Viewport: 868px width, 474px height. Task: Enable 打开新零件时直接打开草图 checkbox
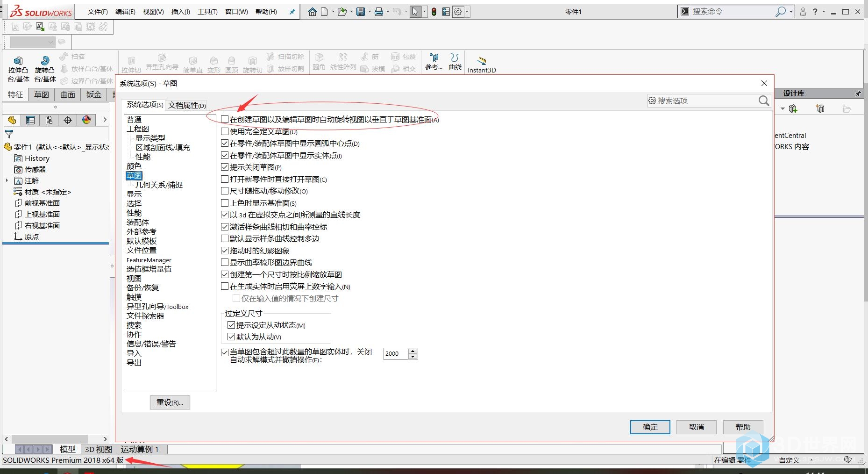225,179
